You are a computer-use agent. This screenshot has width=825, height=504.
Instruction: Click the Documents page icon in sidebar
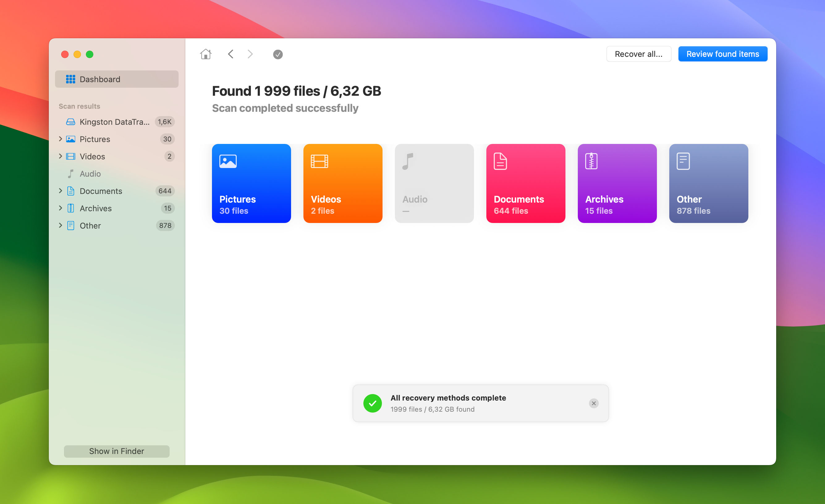coord(71,191)
